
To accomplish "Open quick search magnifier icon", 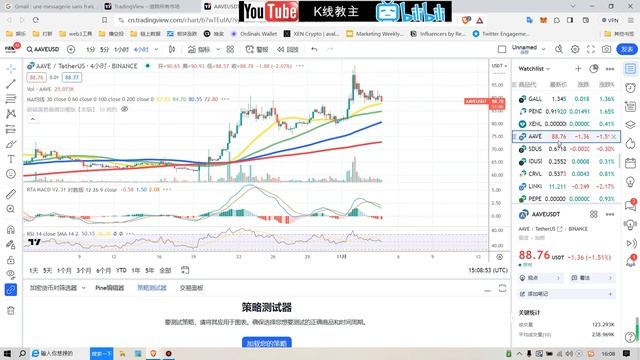I will (559, 49).
